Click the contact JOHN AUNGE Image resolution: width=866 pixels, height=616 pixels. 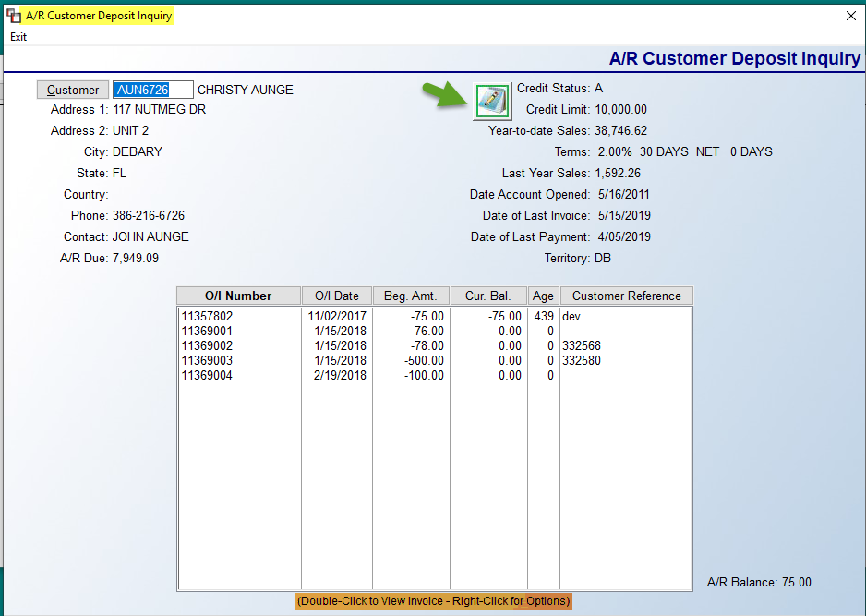[150, 237]
